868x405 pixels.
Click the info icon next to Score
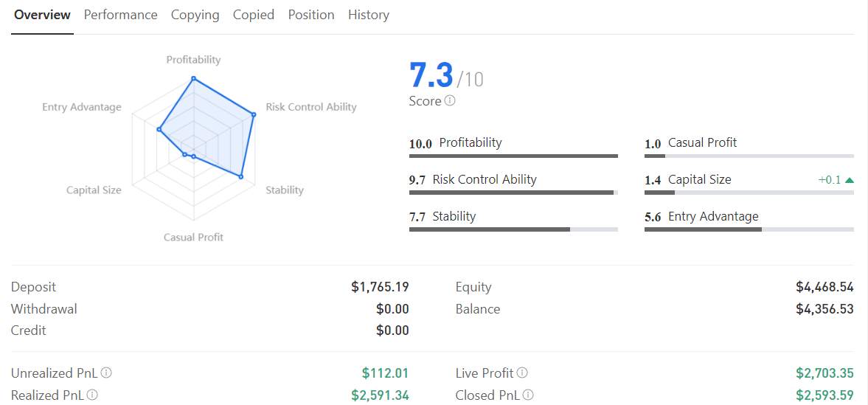(450, 101)
